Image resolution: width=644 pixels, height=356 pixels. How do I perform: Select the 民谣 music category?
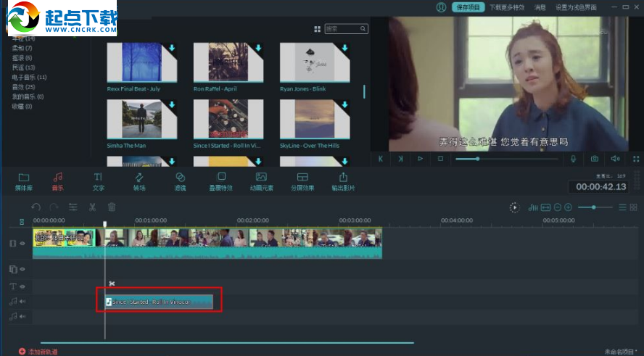point(23,67)
